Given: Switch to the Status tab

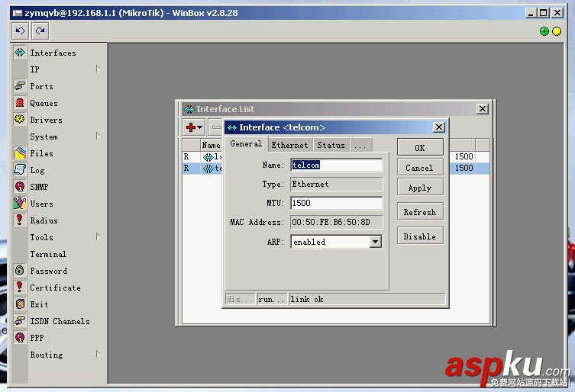Looking at the screenshot, I should coord(331,145).
